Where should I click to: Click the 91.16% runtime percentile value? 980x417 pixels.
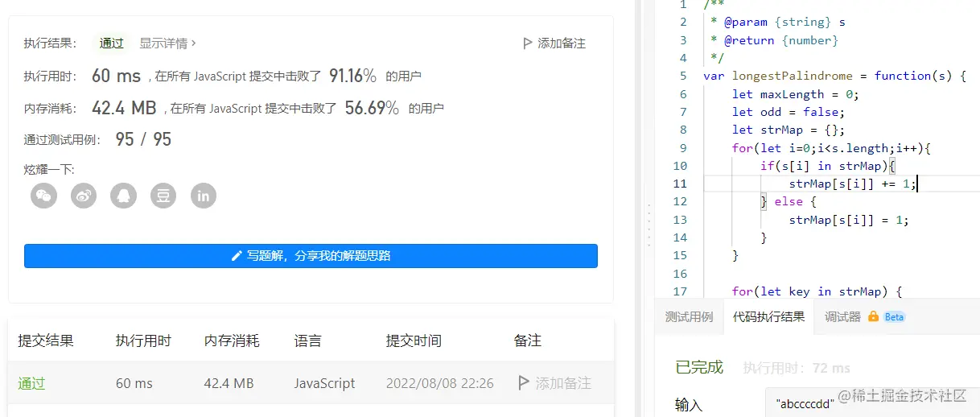point(352,76)
